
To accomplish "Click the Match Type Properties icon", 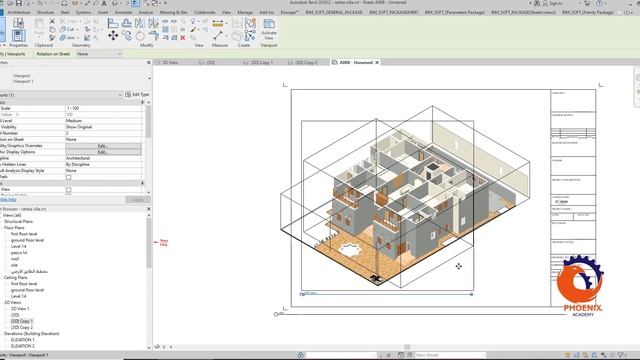I will [52, 38].
